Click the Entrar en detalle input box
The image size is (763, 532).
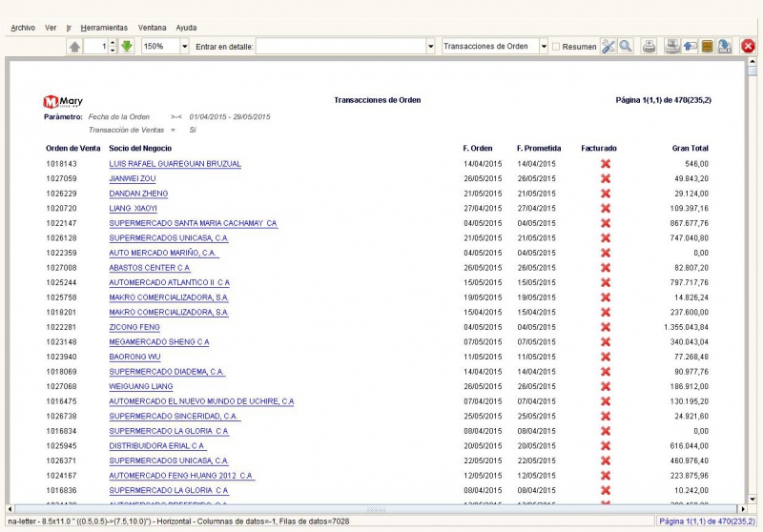click(x=341, y=47)
